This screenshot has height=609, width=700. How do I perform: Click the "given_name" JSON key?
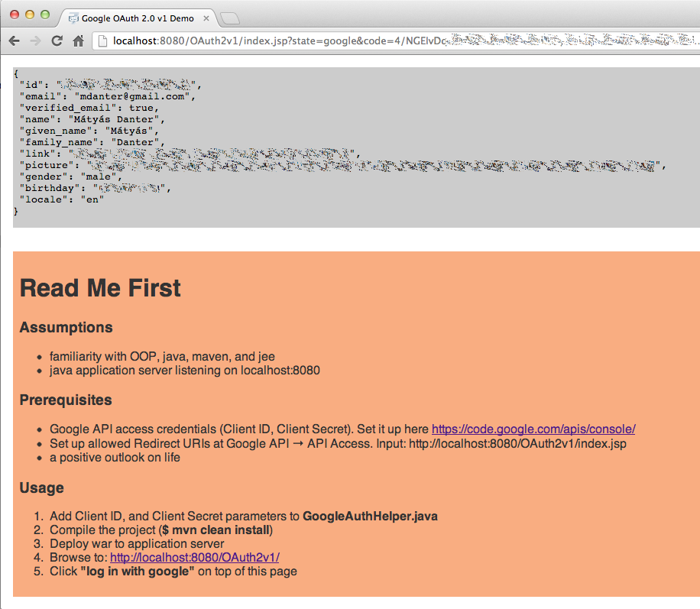pyautogui.click(x=56, y=131)
